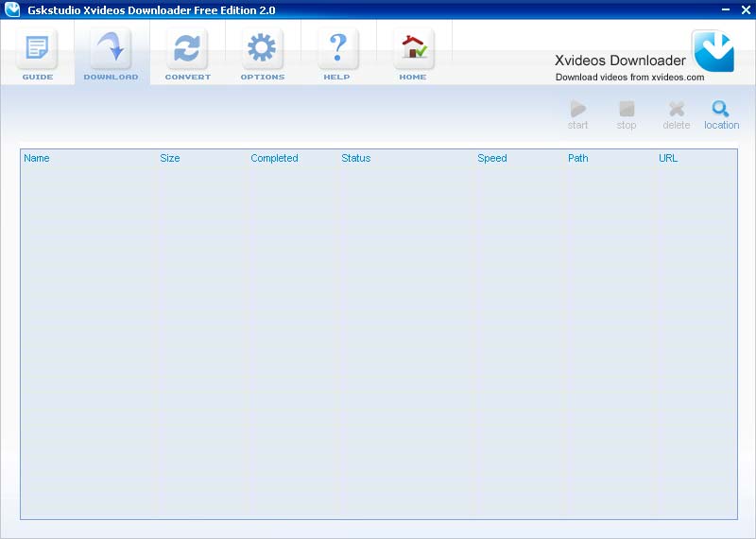Open the Convert tab
This screenshot has height=539, width=756.
coord(187,53)
